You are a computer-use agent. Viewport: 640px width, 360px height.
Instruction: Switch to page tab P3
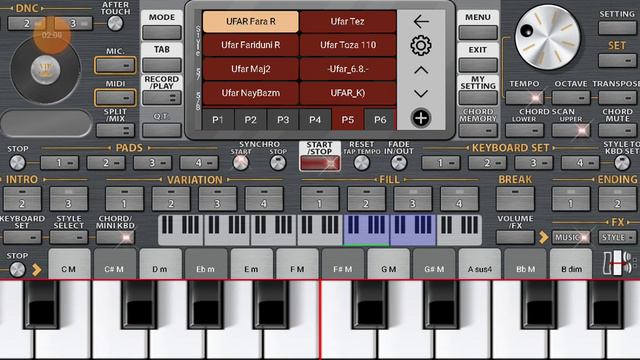click(x=283, y=120)
